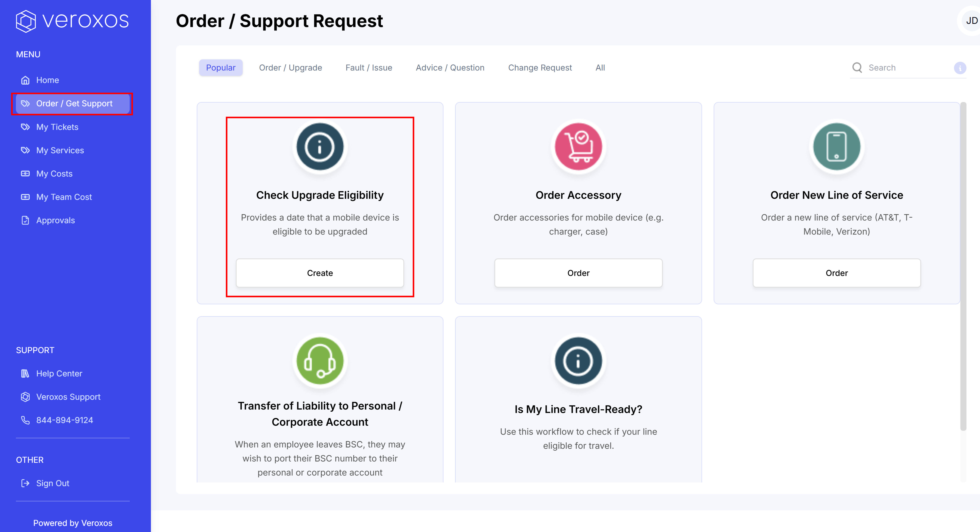Switch to the Order / Upgrade tab
Viewport: 980px width, 532px height.
tap(290, 68)
